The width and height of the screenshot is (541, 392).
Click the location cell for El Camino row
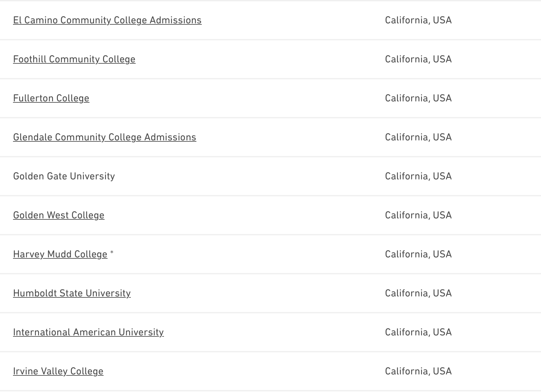pos(418,20)
